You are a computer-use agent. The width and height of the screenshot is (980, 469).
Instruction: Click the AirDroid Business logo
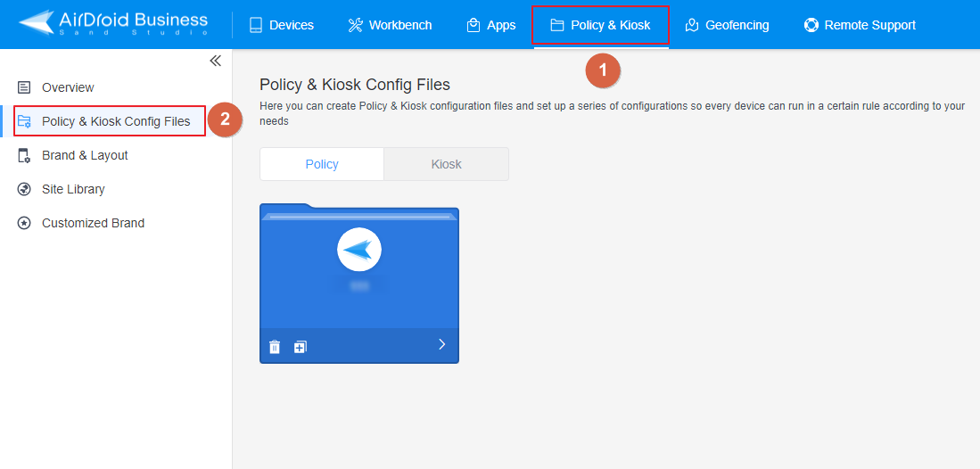(x=113, y=24)
